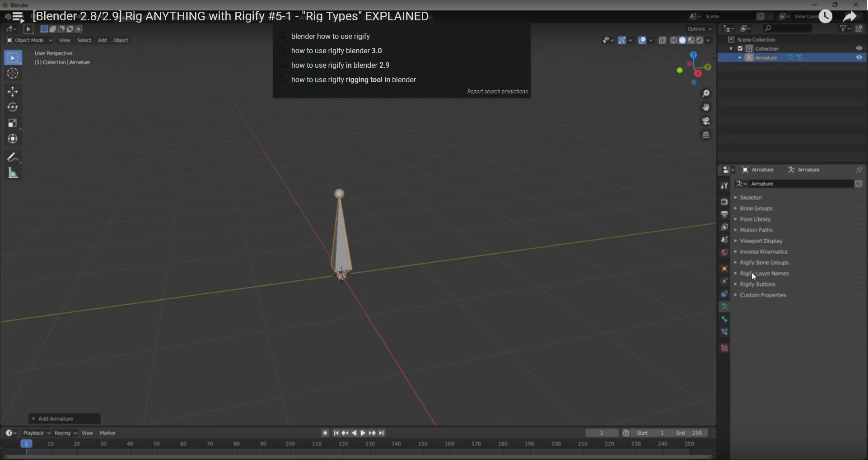Viewport: 868px width, 460px height.
Task: Select the Transform tool
Action: click(13, 139)
